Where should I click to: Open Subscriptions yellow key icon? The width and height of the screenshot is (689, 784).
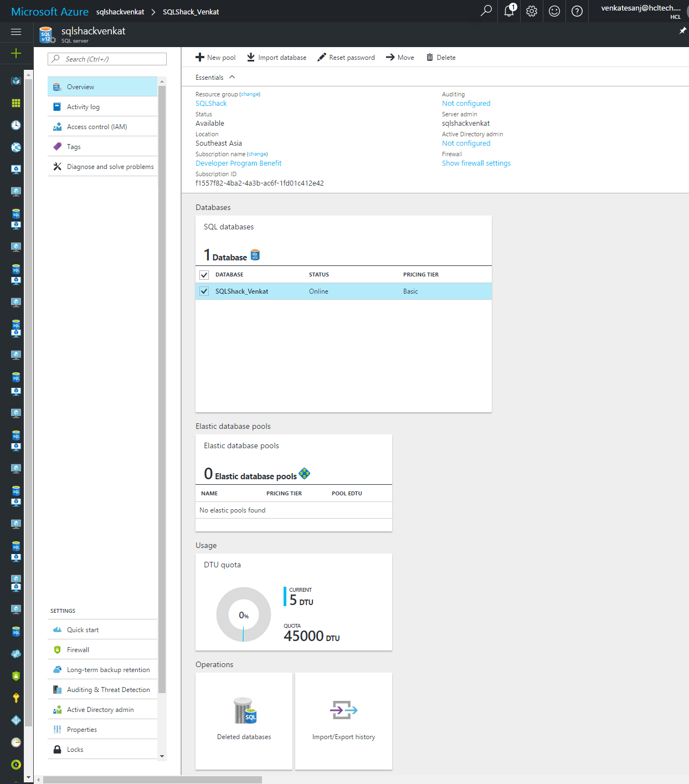pos(16,698)
